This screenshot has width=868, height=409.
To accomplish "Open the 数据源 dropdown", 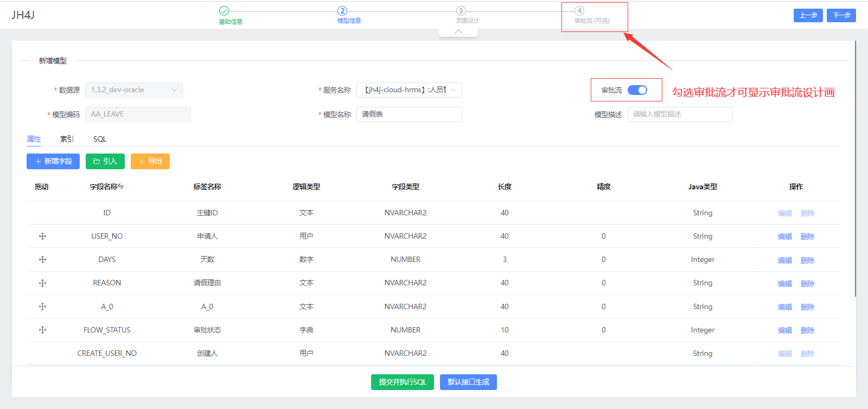I will coord(134,90).
